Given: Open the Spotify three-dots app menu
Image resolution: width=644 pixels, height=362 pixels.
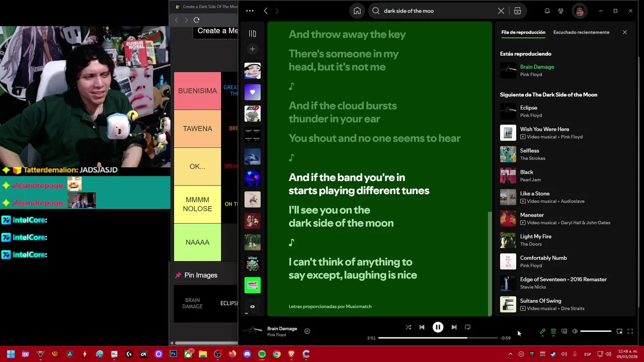Looking at the screenshot, I should [x=250, y=11].
